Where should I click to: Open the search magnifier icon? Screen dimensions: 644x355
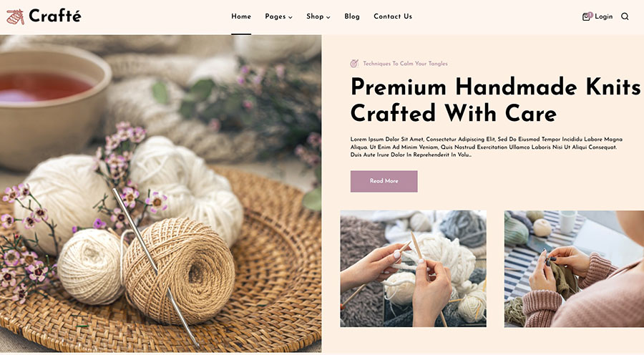click(625, 16)
